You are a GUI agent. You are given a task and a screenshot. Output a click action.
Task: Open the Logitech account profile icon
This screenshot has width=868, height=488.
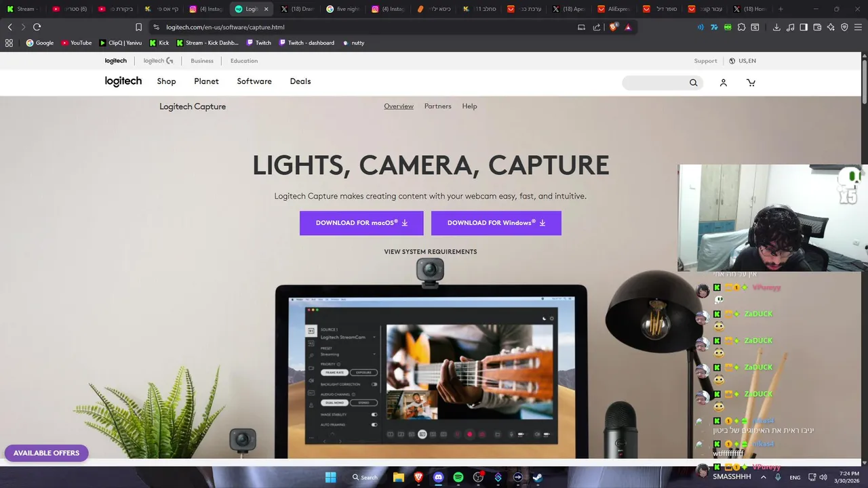(x=724, y=83)
